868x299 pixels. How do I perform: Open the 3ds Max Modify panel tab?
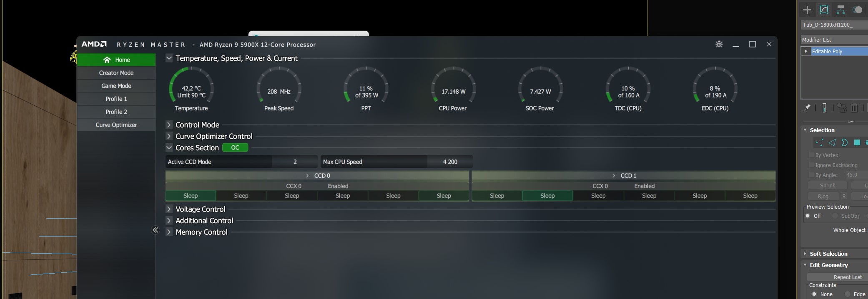(x=824, y=10)
